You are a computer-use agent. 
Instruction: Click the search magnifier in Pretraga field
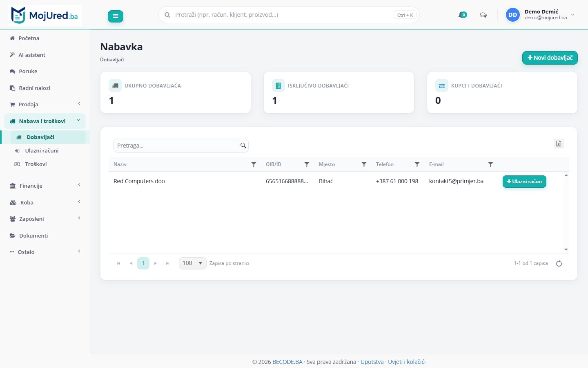click(243, 146)
